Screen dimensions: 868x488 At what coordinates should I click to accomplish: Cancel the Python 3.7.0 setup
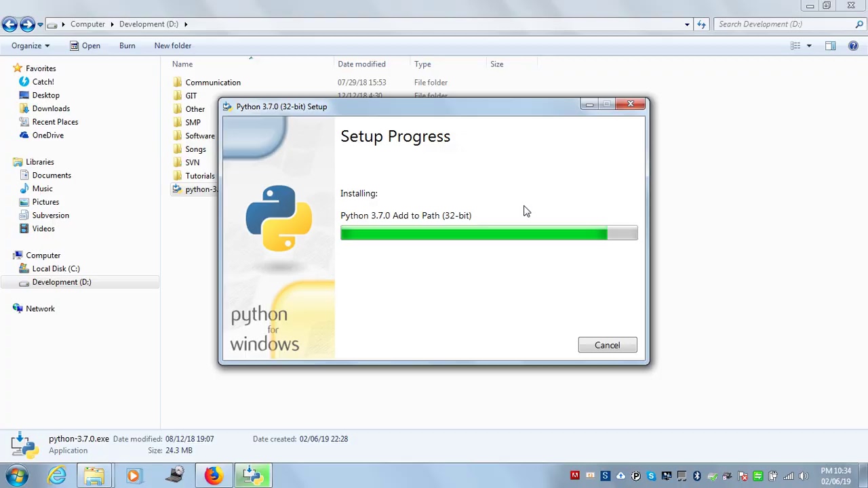607,345
